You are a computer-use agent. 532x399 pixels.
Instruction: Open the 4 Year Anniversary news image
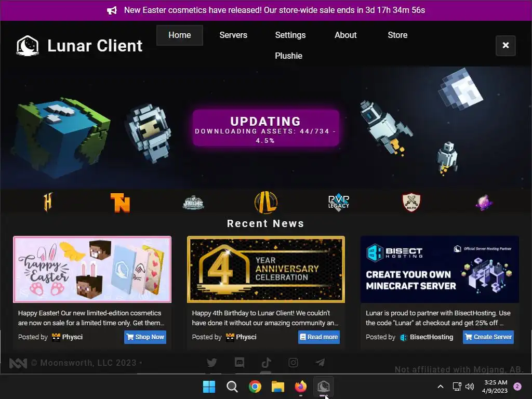pos(266,270)
